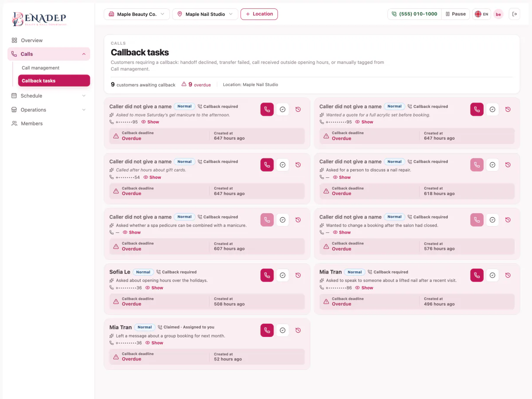Click the phone button on the nail repair card
The image size is (532, 399).
477,164
